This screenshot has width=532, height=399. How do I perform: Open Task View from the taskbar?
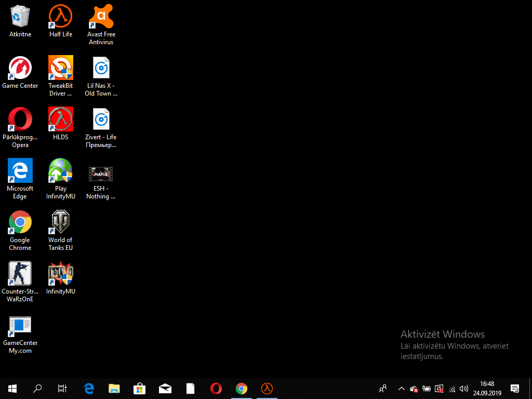pos(62,389)
